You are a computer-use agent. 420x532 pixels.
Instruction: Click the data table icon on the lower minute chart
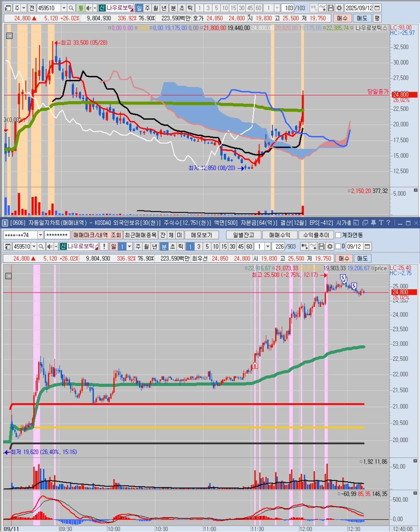pos(9,276)
